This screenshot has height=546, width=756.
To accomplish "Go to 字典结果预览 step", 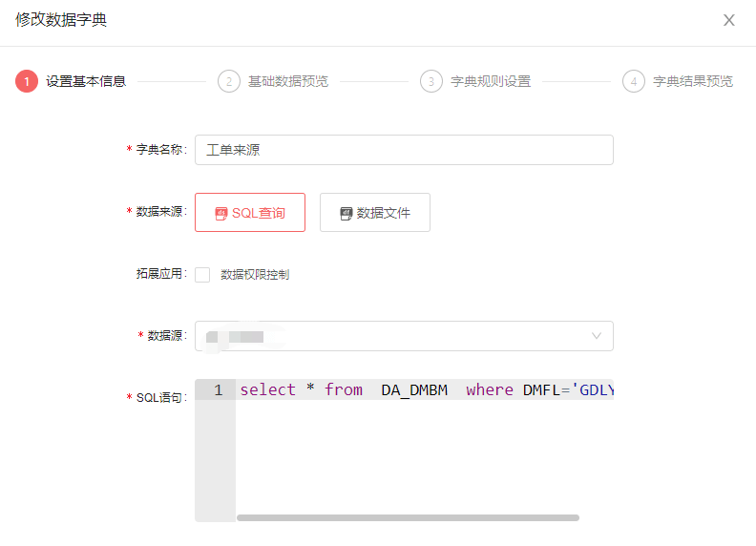I will 692,81.
